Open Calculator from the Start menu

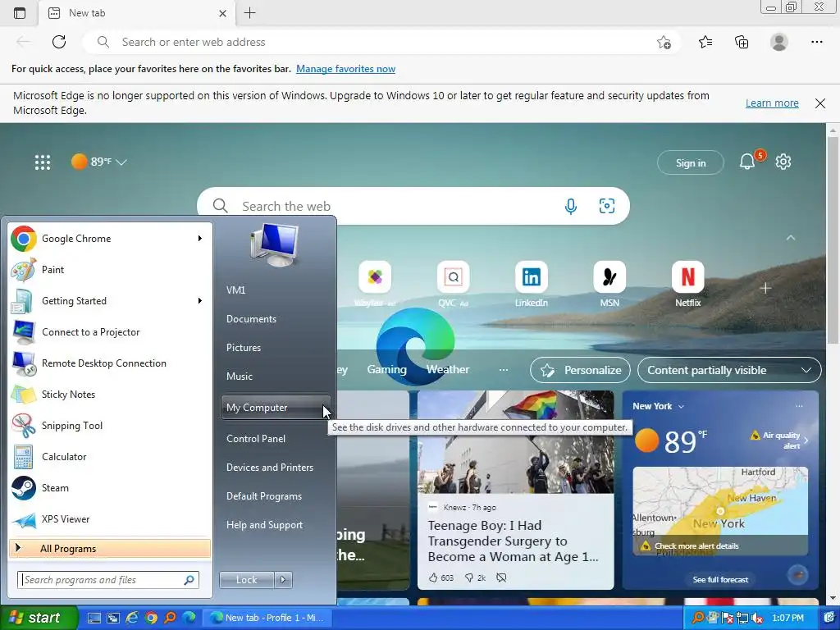pos(110,456)
